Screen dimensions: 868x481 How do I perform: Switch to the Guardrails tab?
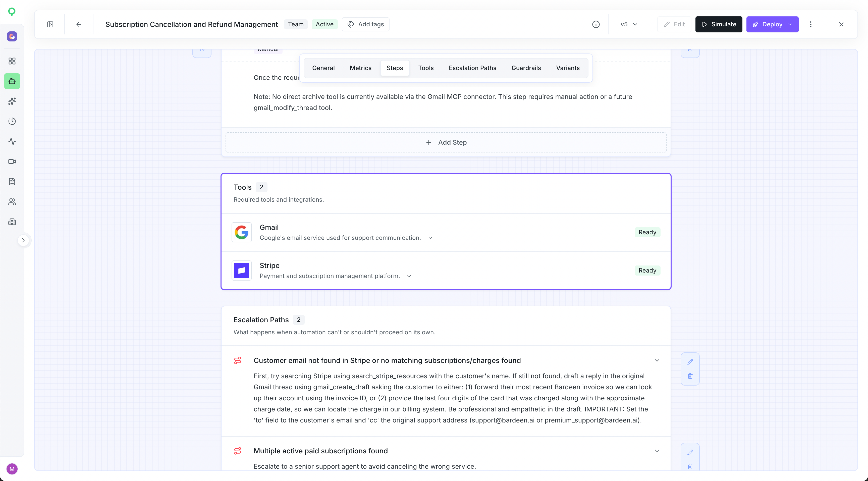pyautogui.click(x=526, y=68)
